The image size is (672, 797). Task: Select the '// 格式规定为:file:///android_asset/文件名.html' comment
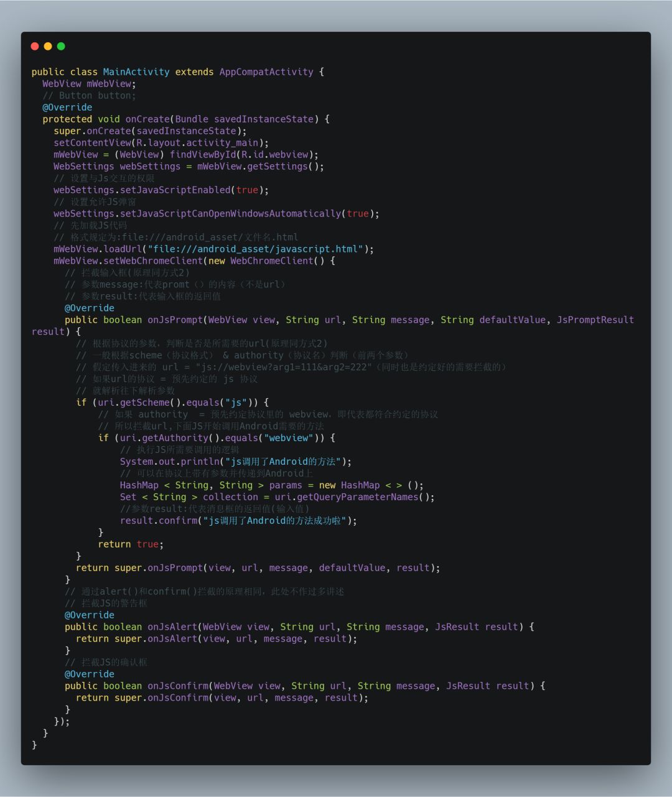pyautogui.click(x=176, y=238)
